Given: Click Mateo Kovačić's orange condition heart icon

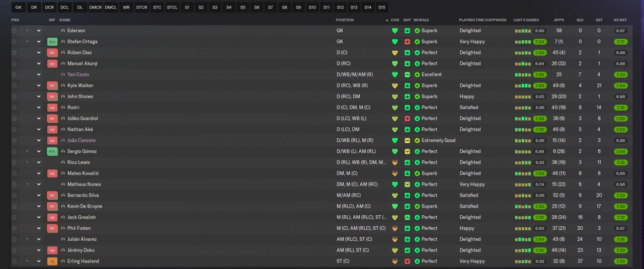Looking at the screenshot, I should pyautogui.click(x=394, y=173).
